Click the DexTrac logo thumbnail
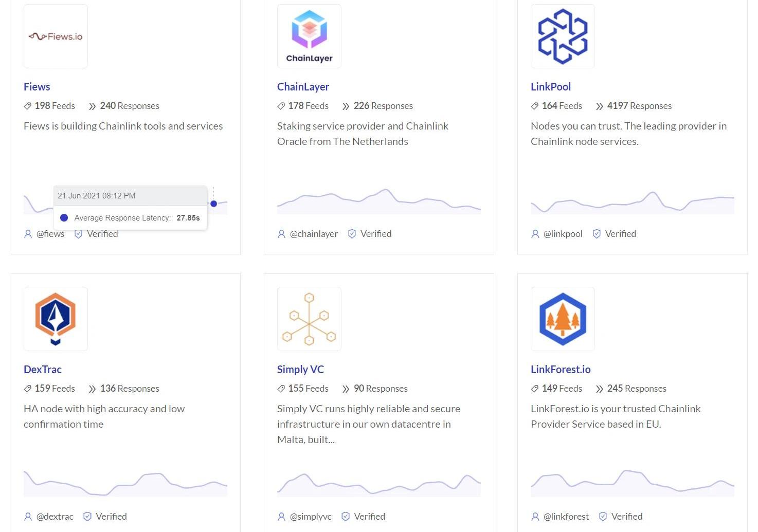The width and height of the screenshot is (758, 532). tap(56, 319)
